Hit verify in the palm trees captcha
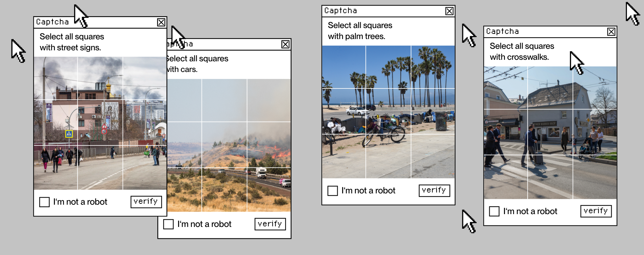 (x=434, y=191)
